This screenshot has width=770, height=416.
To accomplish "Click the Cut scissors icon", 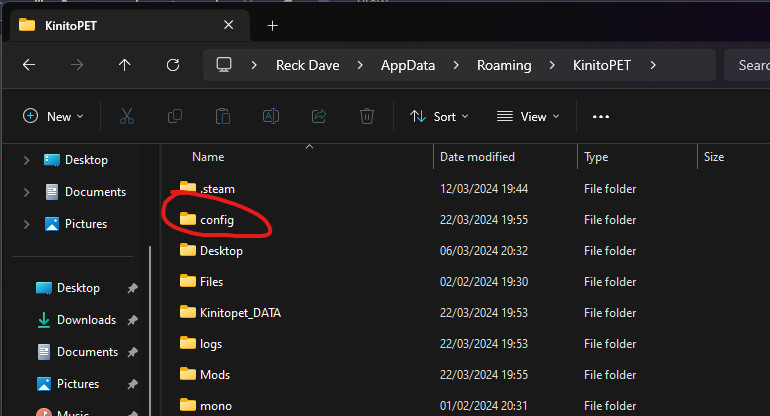I will (x=127, y=117).
